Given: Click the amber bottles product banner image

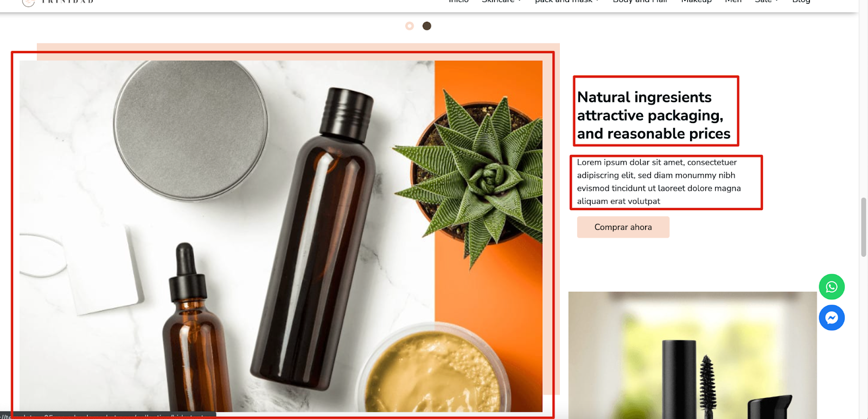Looking at the screenshot, I should tap(281, 236).
